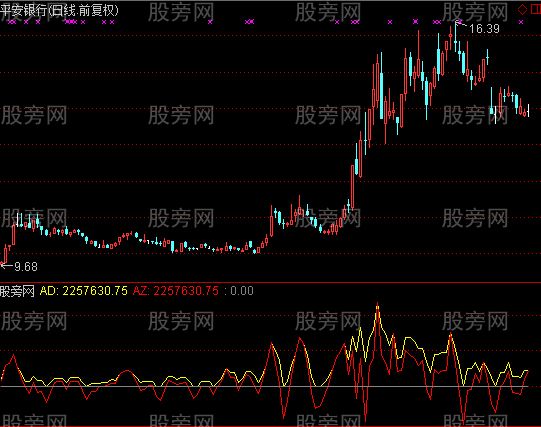Select the first red candle above 9.68
This screenshot has height=427, width=541.
click(x=6, y=254)
